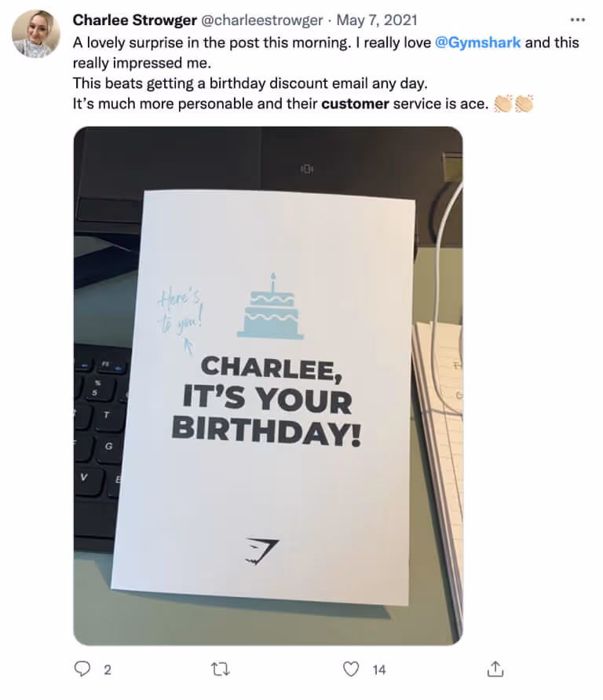Click the Gymshark logo on the card
This screenshot has height=700, width=603.
point(261,552)
